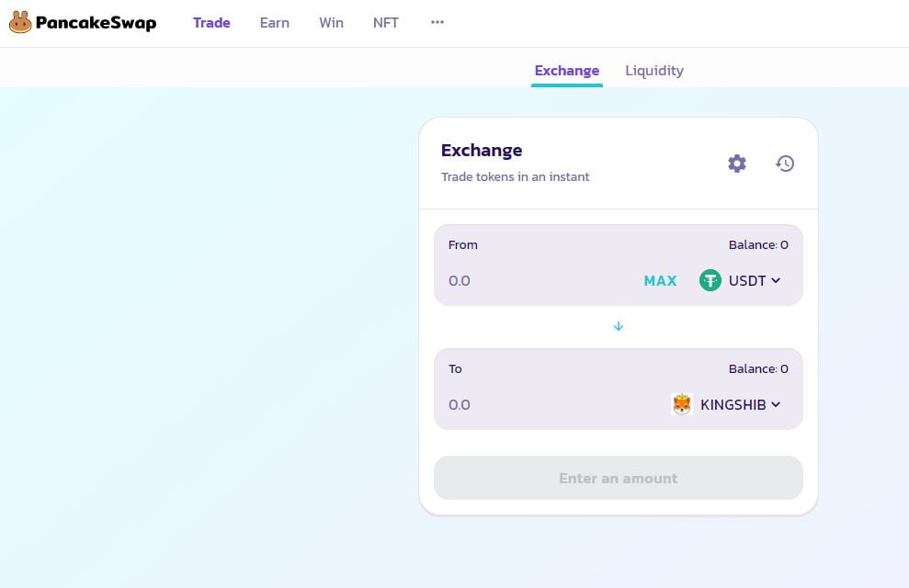Open the swap settings gear icon
This screenshot has width=909, height=588.
[737, 164]
